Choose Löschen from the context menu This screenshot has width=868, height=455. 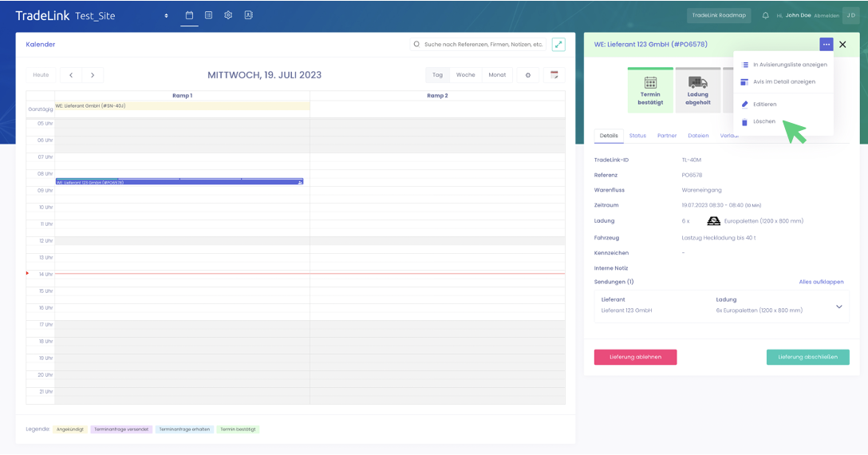[763, 121]
